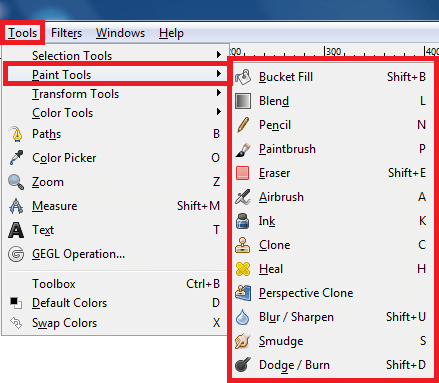Click the pink Eraser icon

click(x=242, y=173)
